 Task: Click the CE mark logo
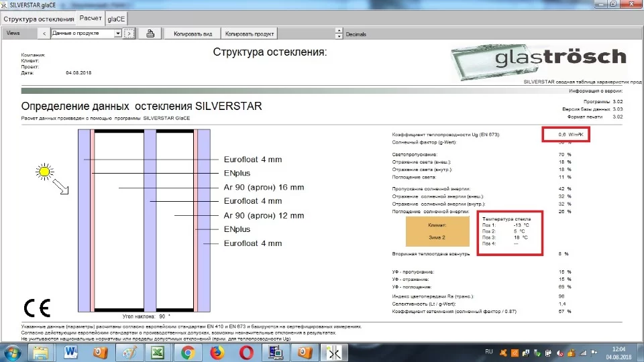(x=37, y=308)
